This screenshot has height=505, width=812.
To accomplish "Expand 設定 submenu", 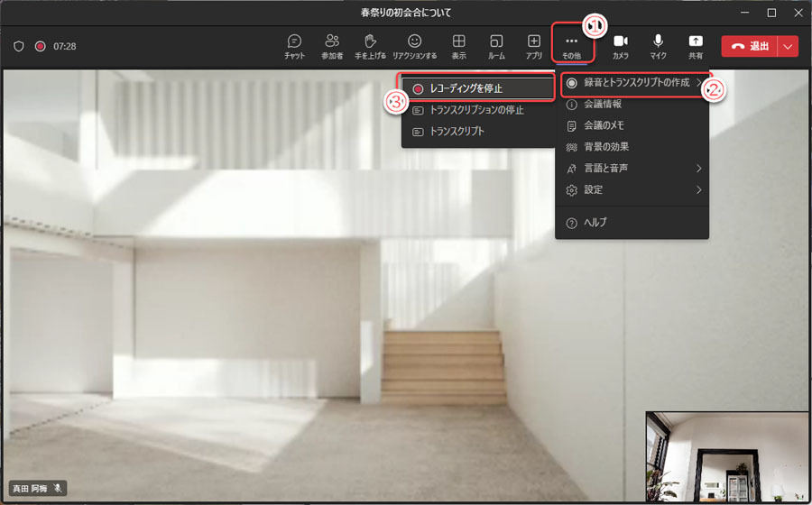I will 632,190.
